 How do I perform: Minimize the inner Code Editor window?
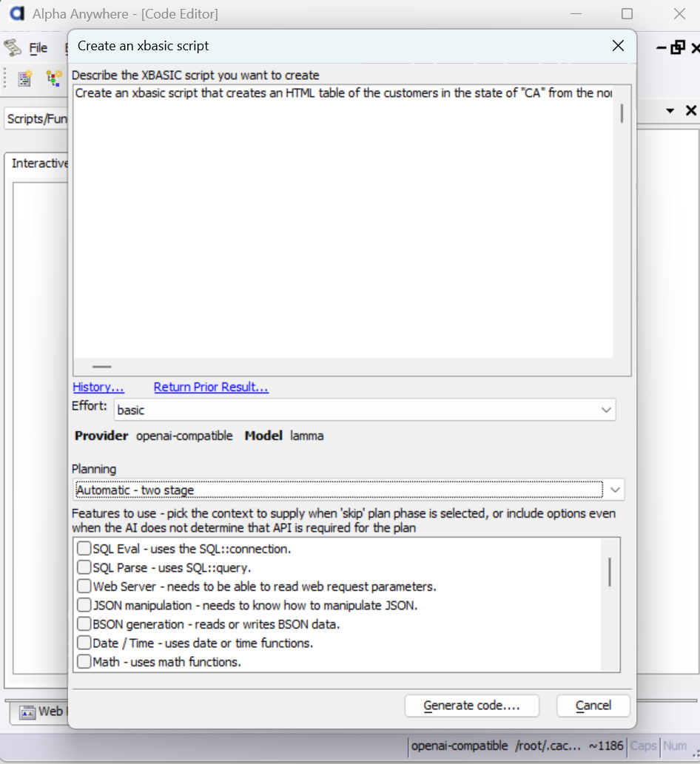661,48
